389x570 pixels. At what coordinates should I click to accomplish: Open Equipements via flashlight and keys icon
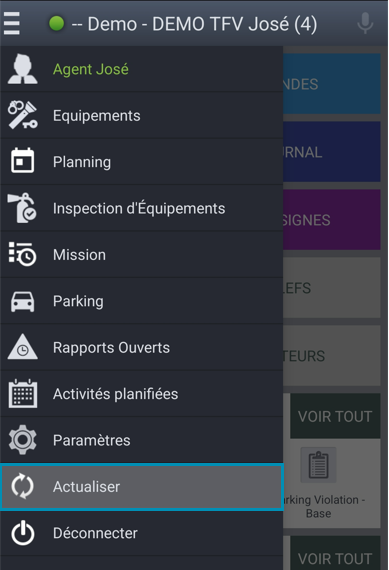(x=23, y=115)
